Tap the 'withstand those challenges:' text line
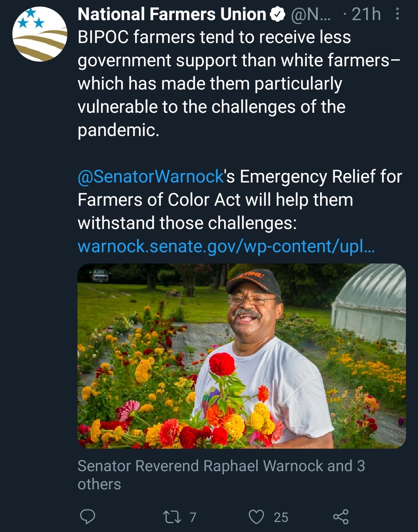The width and height of the screenshot is (418, 532). [187, 223]
